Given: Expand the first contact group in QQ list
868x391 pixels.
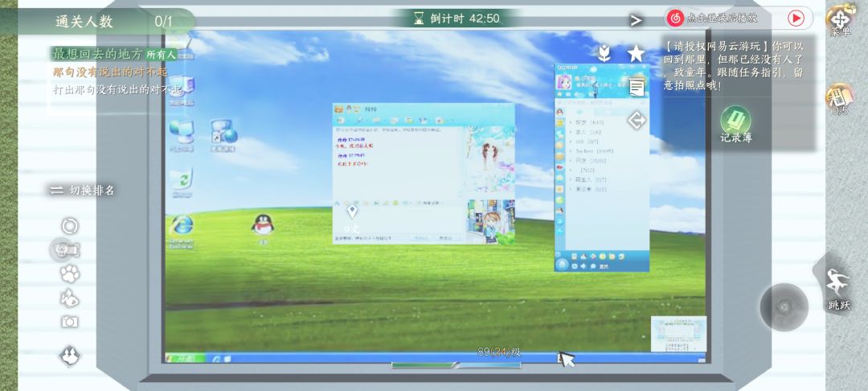Looking at the screenshot, I should click(x=587, y=122).
